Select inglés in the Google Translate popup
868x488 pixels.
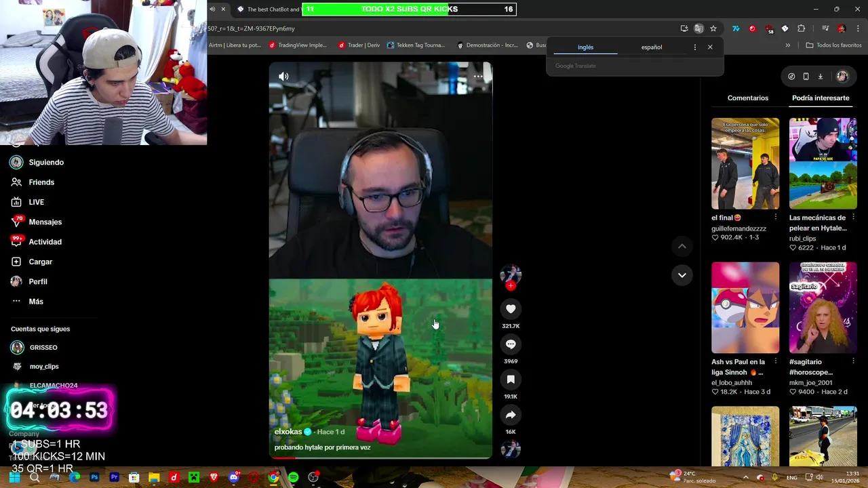pyautogui.click(x=585, y=47)
